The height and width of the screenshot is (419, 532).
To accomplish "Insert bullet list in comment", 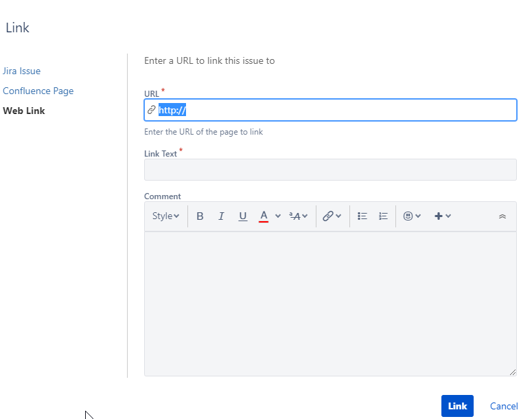I will [362, 216].
